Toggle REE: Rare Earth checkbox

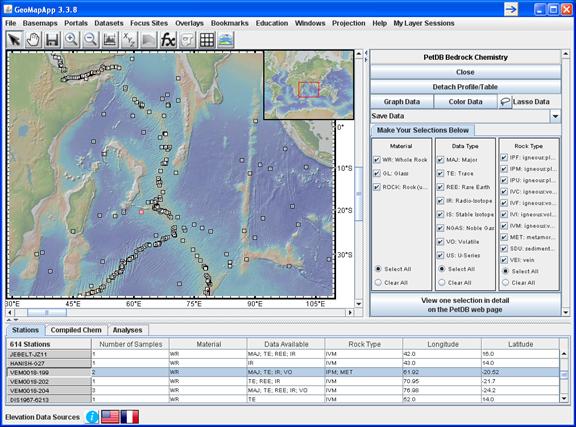[441, 187]
